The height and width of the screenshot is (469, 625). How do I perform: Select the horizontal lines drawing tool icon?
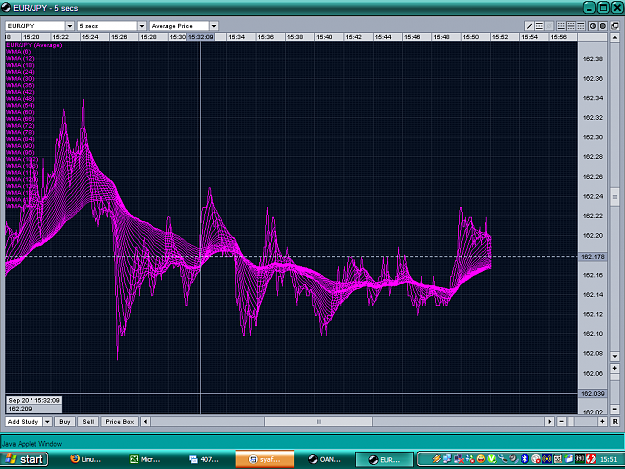(x=539, y=26)
